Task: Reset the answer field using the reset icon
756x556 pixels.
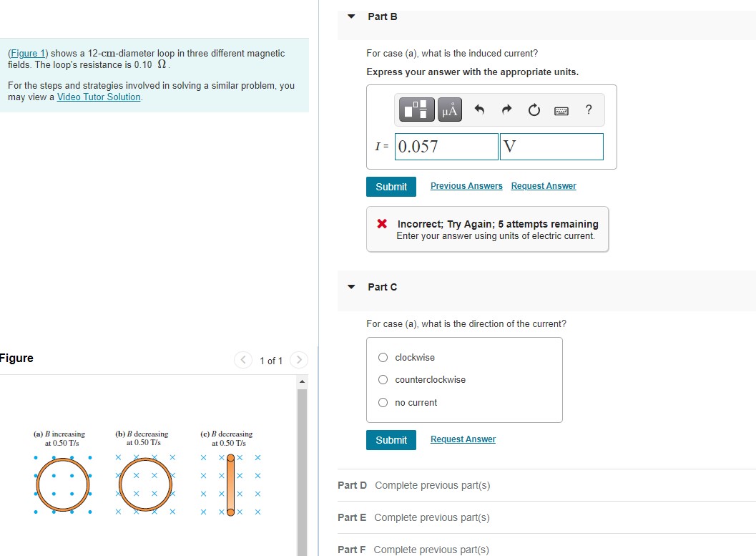Action: (x=532, y=109)
